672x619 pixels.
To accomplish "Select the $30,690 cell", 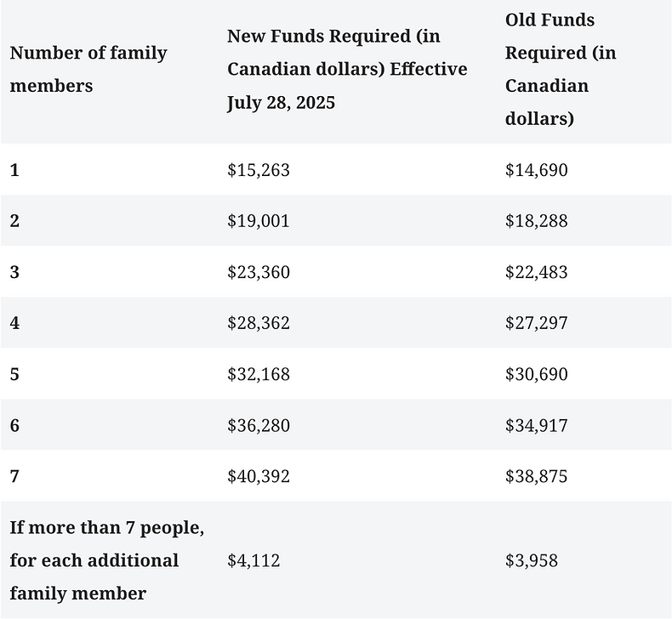I will 537,374.
